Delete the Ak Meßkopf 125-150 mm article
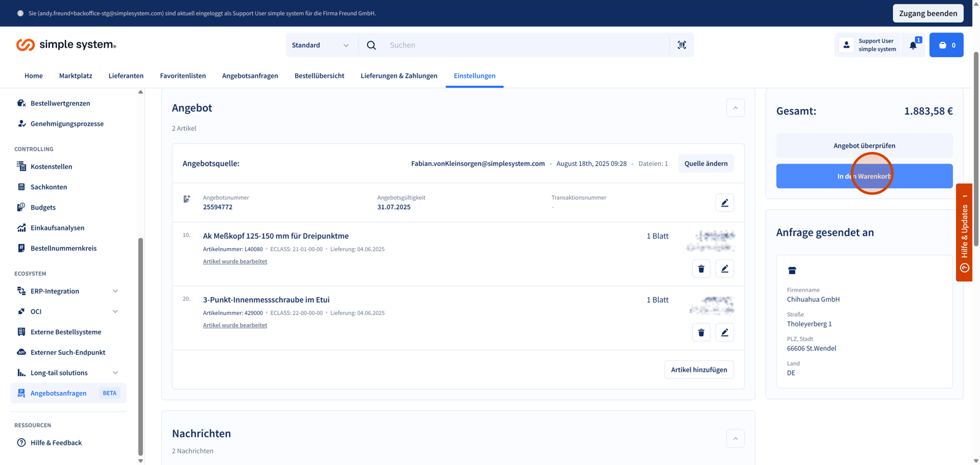This screenshot has height=465, width=980. click(701, 268)
